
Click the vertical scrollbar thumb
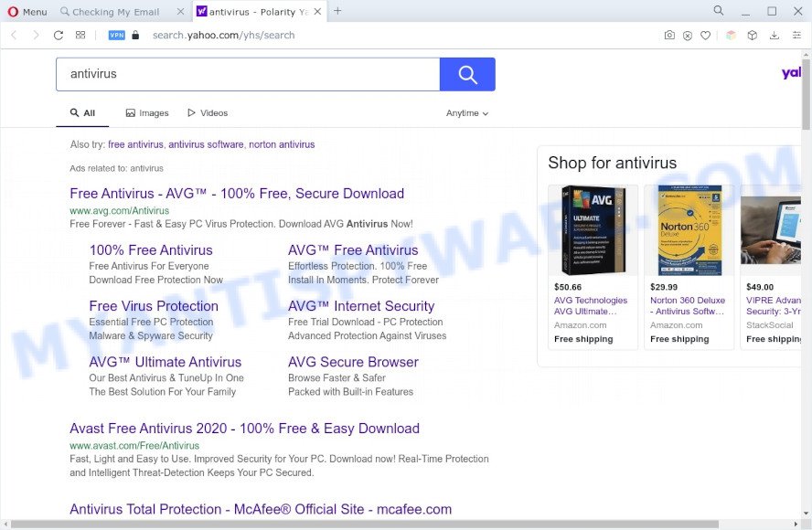click(807, 93)
